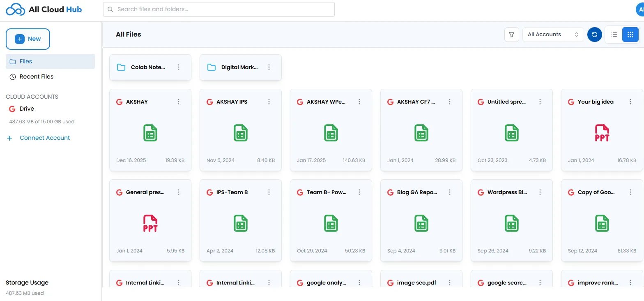Open the All Accounts dropdown
This screenshot has width=644, height=301.
pos(552,35)
